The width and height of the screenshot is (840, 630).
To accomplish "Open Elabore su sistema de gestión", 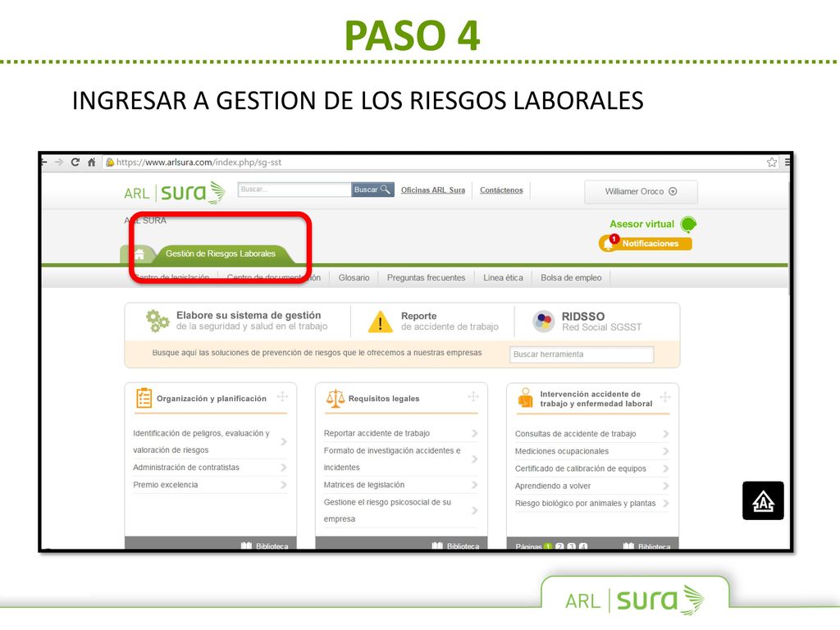I will coord(238,321).
